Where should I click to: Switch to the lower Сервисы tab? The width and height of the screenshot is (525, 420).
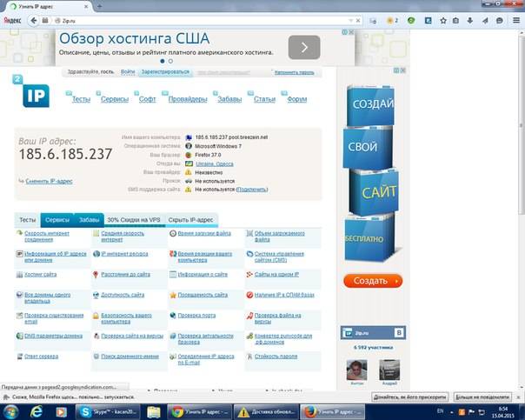click(x=57, y=220)
